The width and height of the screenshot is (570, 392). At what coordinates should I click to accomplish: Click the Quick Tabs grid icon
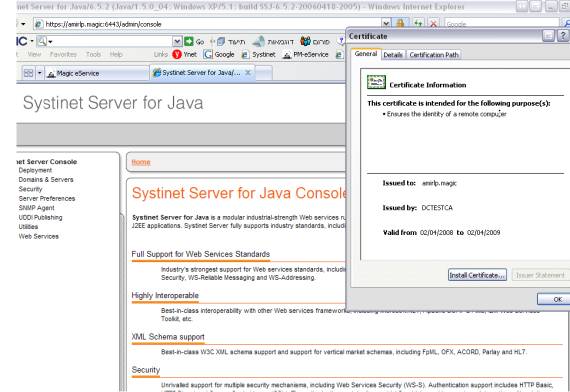[x=28, y=73]
